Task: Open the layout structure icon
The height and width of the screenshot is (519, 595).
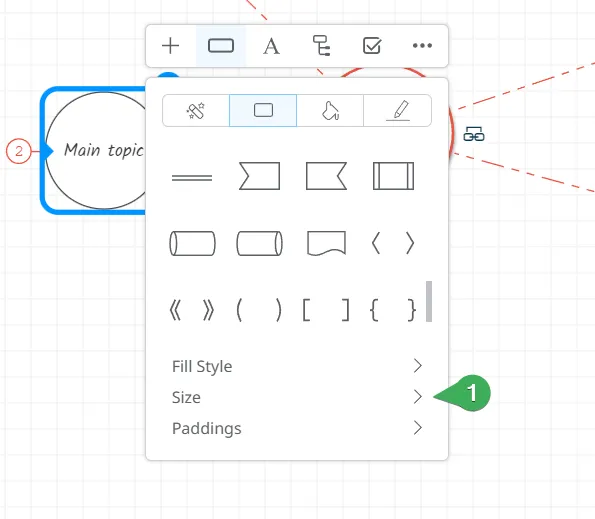Action: pos(321,46)
